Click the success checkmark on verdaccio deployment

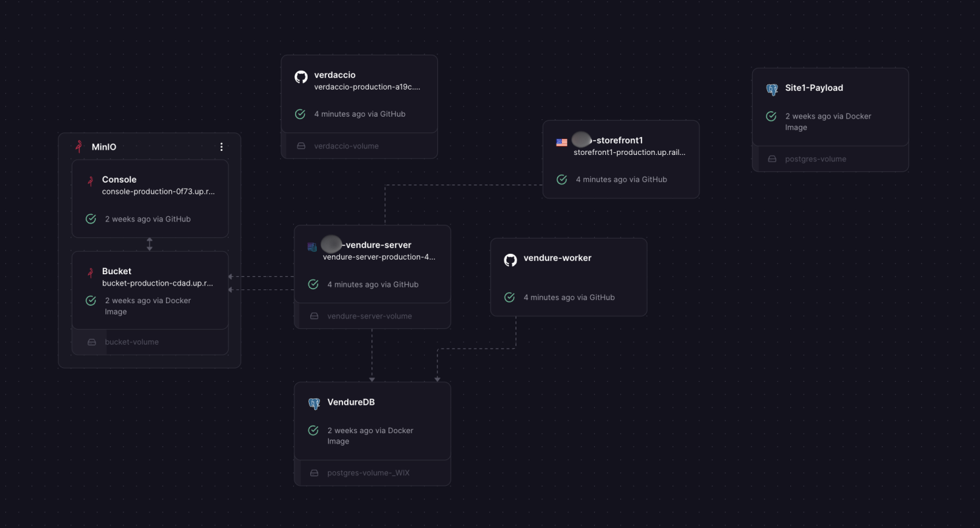pos(300,114)
